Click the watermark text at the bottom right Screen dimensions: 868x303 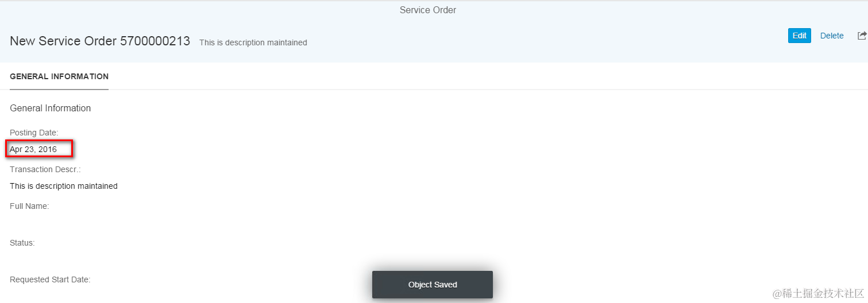click(x=818, y=294)
